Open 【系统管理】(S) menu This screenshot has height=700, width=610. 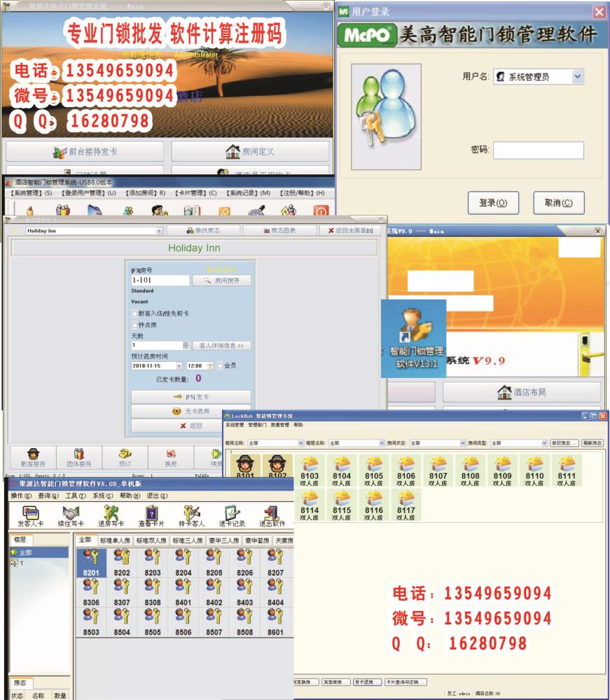[x=32, y=193]
